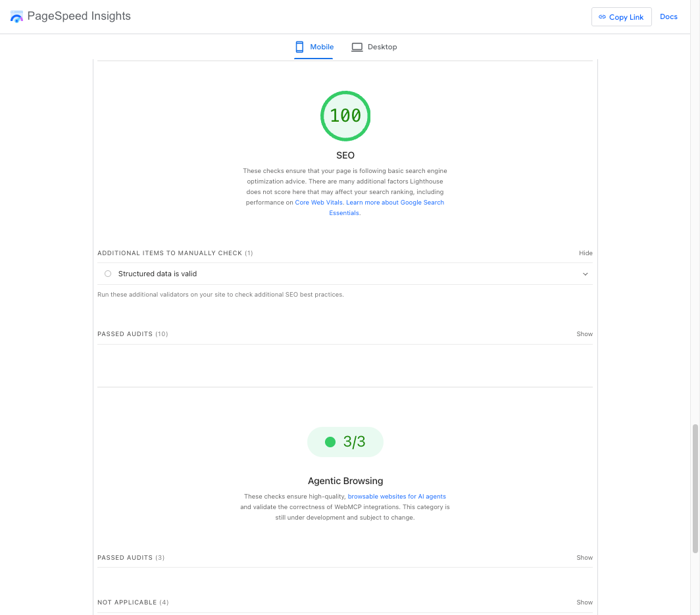Switch to the Mobile tab
This screenshot has height=615, width=700.
[314, 47]
